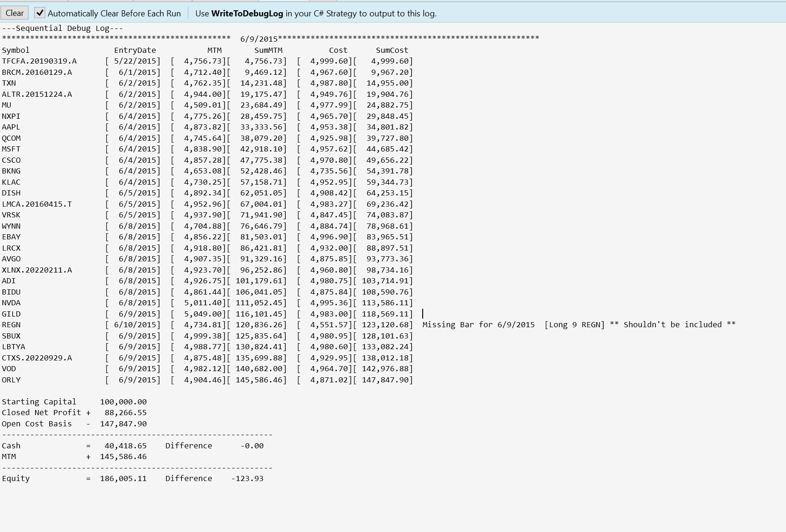Click the SumCost column heading
The image size is (786, 532).
392,50
